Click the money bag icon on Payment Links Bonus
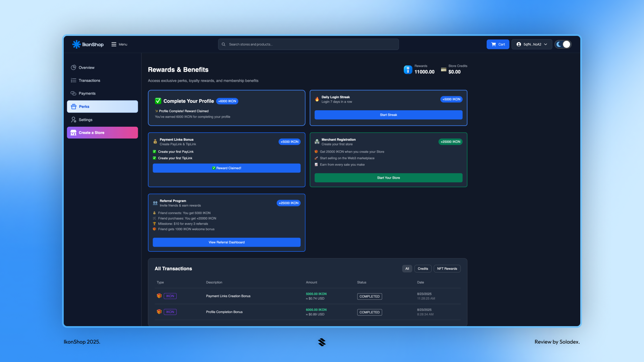Viewport: 644px width, 362px height. [x=155, y=142]
